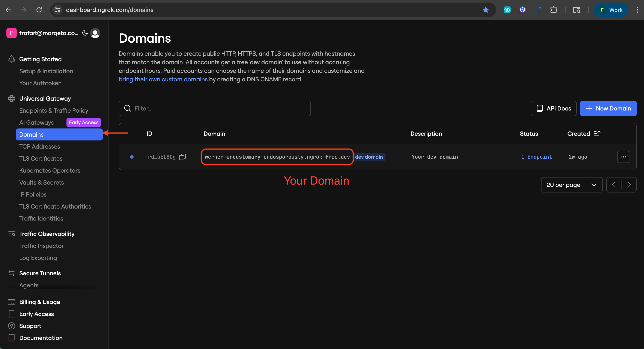The image size is (644, 349).
Task: Toggle dark mode moon icon
Action: tap(85, 33)
